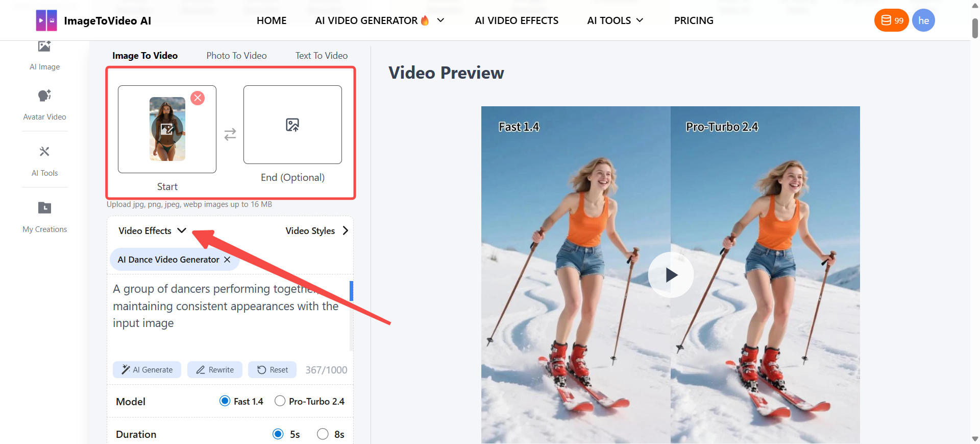Click the Pro-Turbo 2.4 preview video half
Image resolution: width=980 pixels, height=444 pixels.
point(765,275)
